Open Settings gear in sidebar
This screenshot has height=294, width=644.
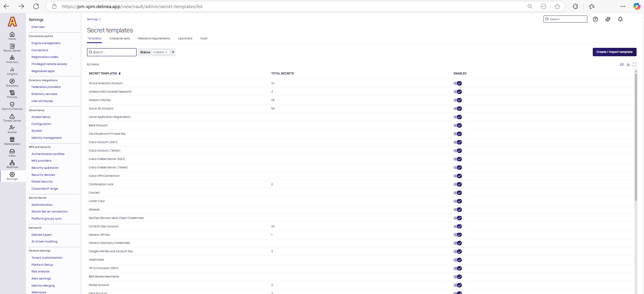[12, 176]
